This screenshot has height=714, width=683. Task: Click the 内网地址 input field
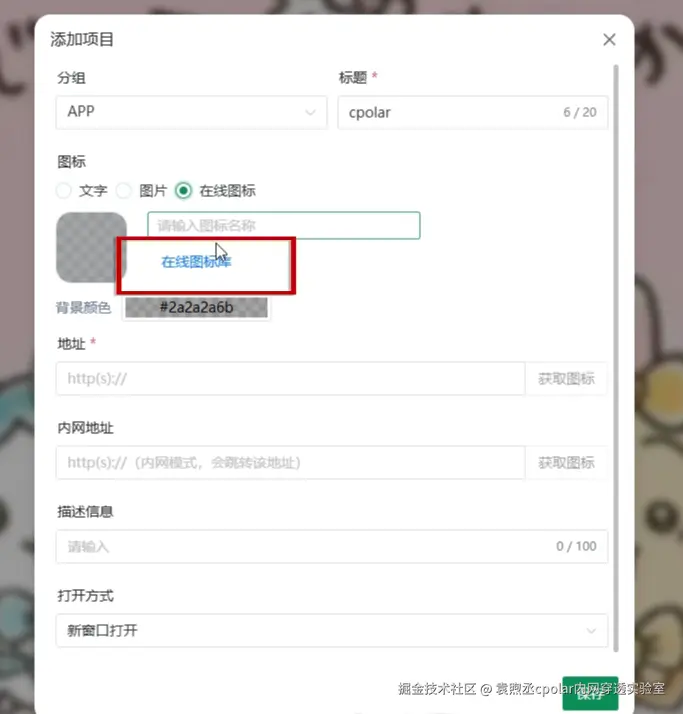[x=291, y=463]
